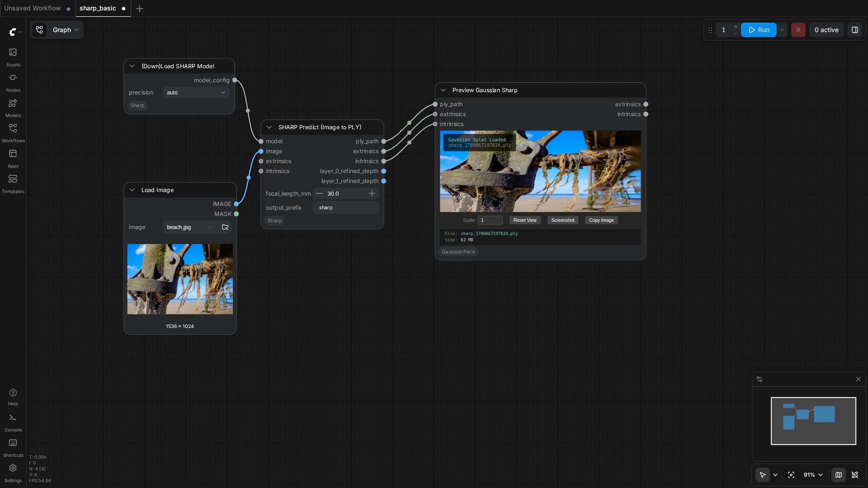Open keyboard Shortcuts panel
This screenshot has width=868, height=488.
13,447
